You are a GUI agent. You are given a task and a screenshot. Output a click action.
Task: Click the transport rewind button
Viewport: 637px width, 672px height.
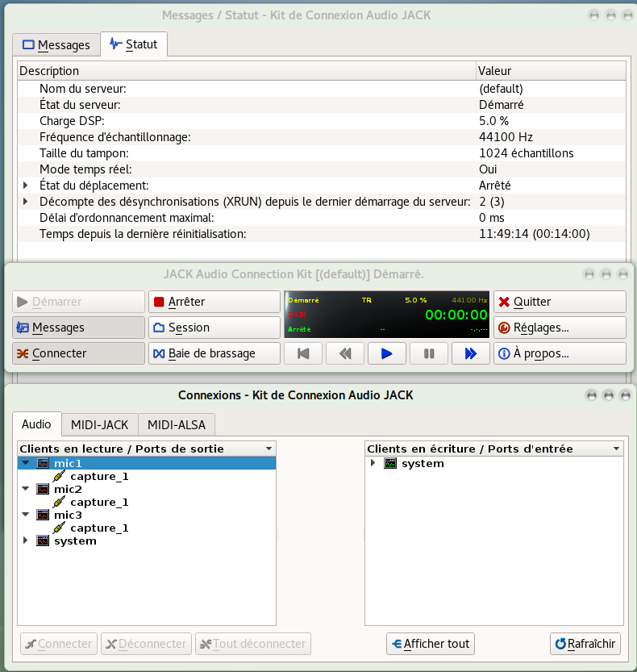pyautogui.click(x=345, y=353)
